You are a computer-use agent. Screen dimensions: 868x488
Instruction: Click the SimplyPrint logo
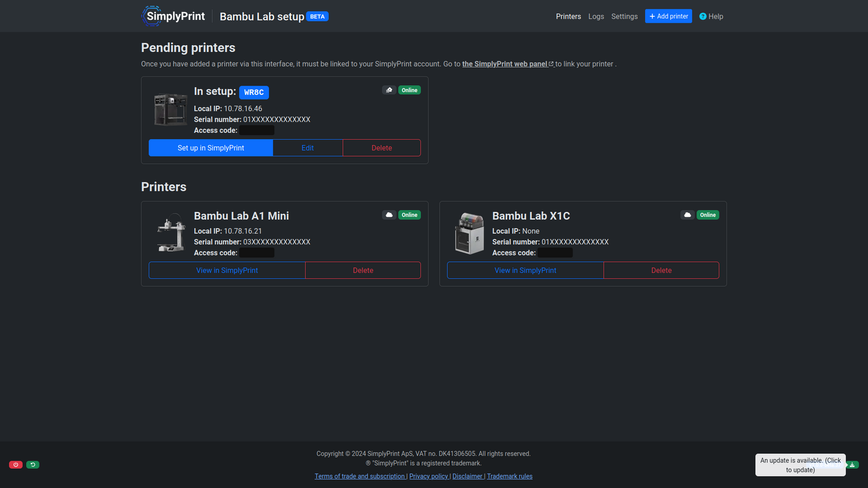pos(173,16)
